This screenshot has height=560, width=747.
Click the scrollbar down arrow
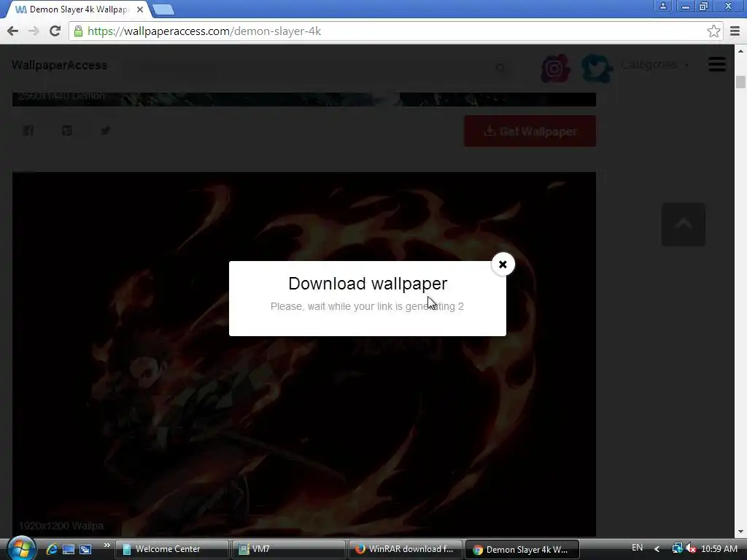point(740,532)
